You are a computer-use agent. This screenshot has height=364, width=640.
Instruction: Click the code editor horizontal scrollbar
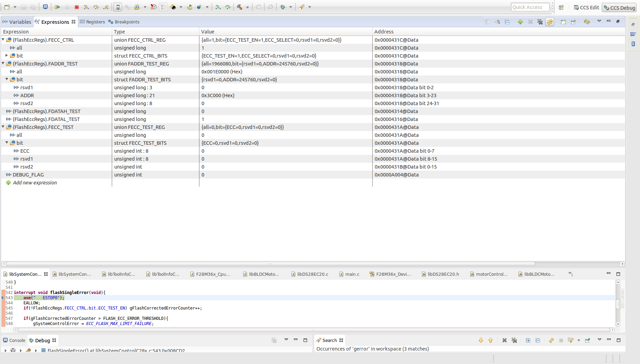pyautogui.click(x=314, y=330)
